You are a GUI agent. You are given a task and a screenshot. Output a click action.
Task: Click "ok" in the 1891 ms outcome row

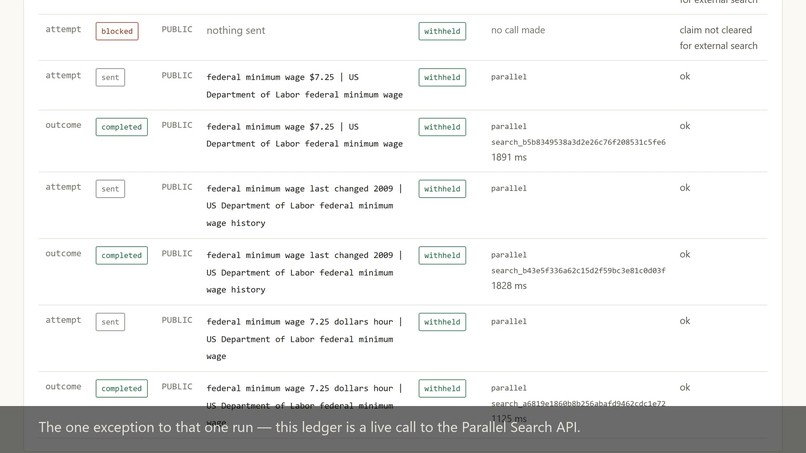click(x=685, y=126)
